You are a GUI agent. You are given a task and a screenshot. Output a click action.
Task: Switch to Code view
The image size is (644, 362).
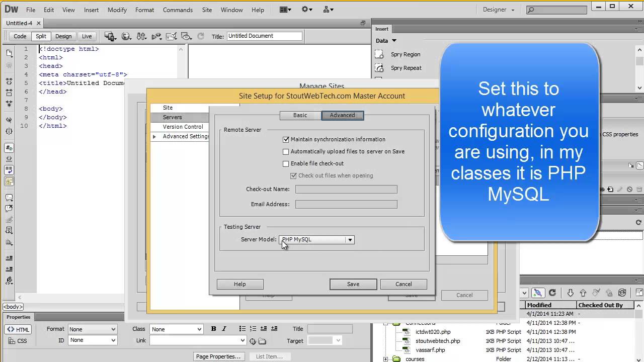(20, 36)
